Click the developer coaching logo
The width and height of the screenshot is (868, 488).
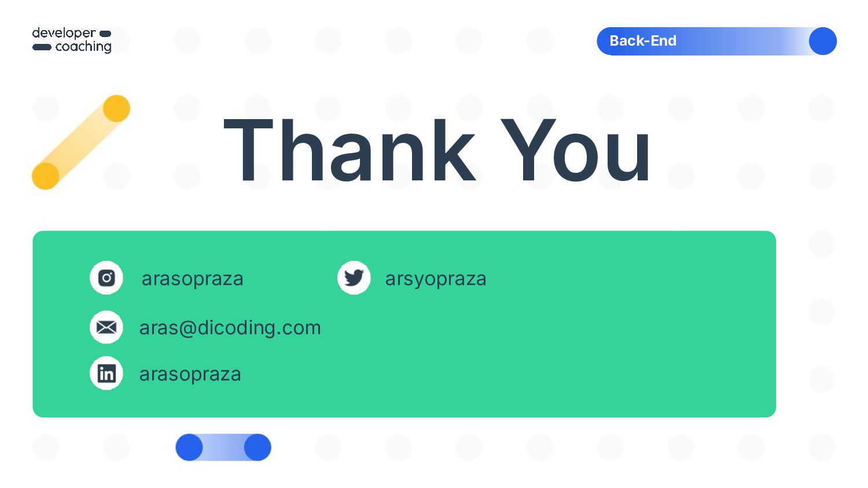tap(72, 40)
